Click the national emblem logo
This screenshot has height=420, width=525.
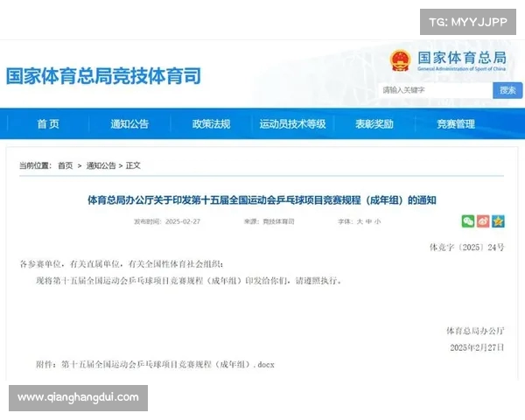pos(400,60)
